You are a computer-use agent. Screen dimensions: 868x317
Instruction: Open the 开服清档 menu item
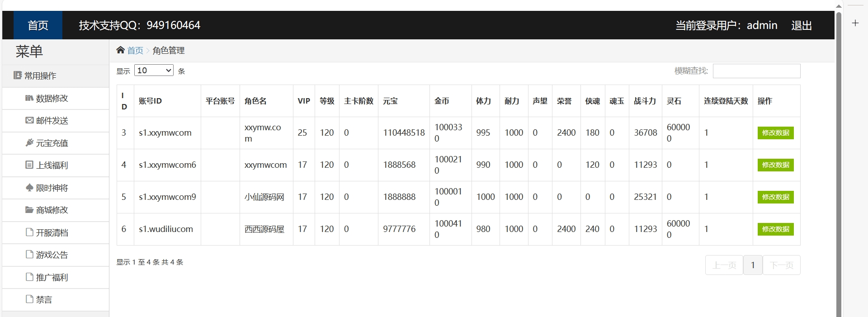(x=56, y=232)
